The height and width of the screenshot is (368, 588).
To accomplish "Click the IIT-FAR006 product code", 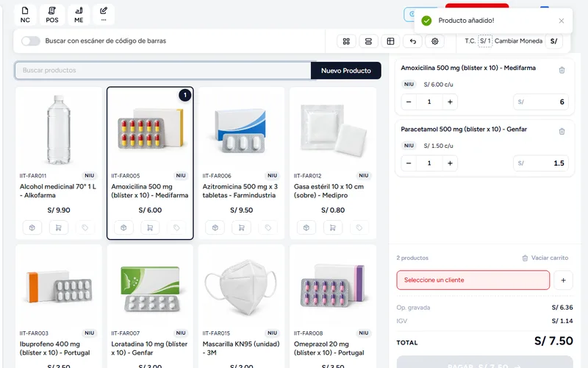I will click(217, 176).
